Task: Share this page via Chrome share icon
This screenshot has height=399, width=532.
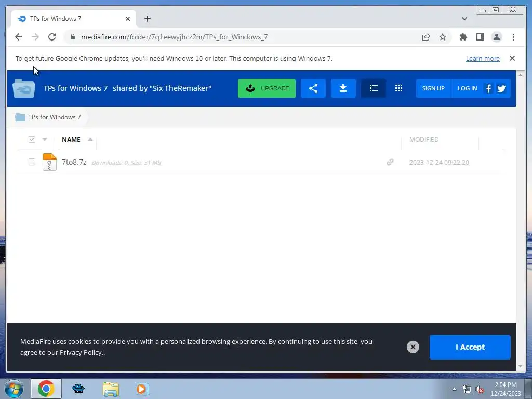Action: [x=426, y=37]
